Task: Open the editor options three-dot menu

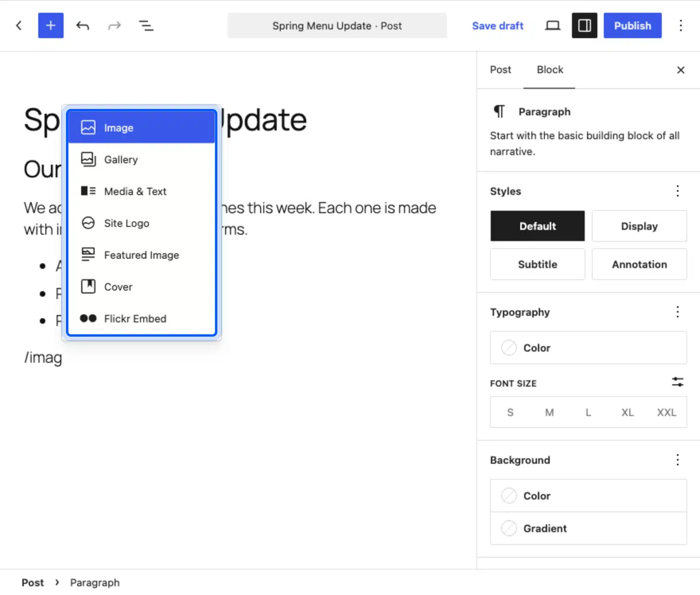Action: click(681, 25)
